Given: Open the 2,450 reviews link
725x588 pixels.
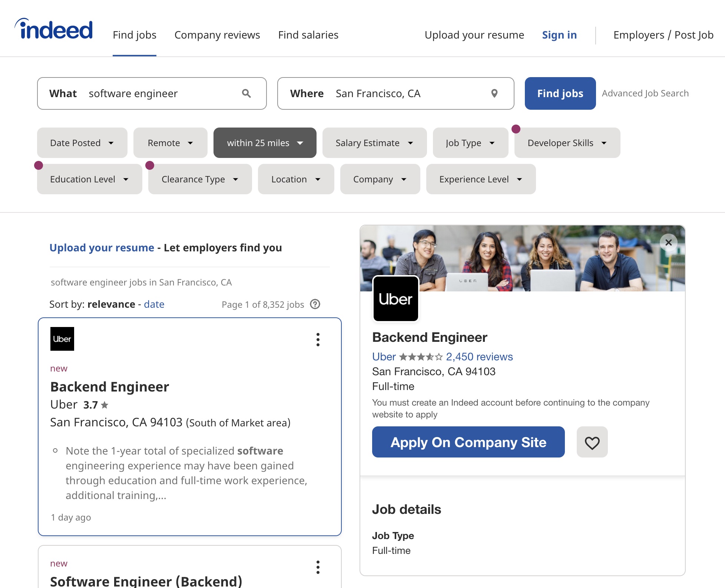Looking at the screenshot, I should tap(479, 357).
